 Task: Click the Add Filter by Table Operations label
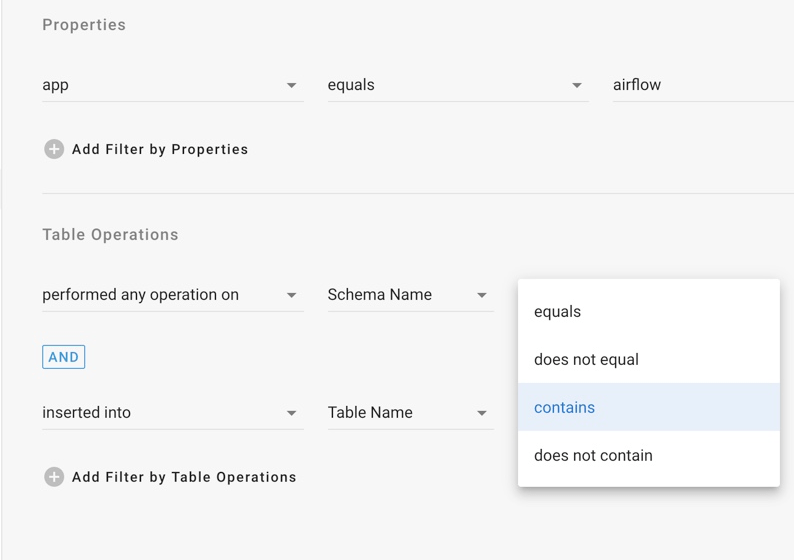[184, 477]
